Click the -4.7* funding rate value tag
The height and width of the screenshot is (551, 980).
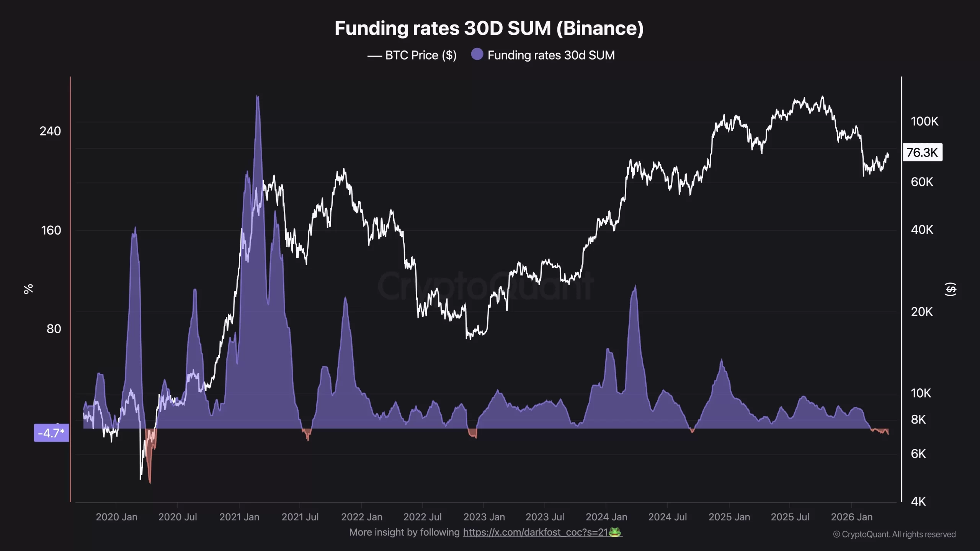[51, 433]
